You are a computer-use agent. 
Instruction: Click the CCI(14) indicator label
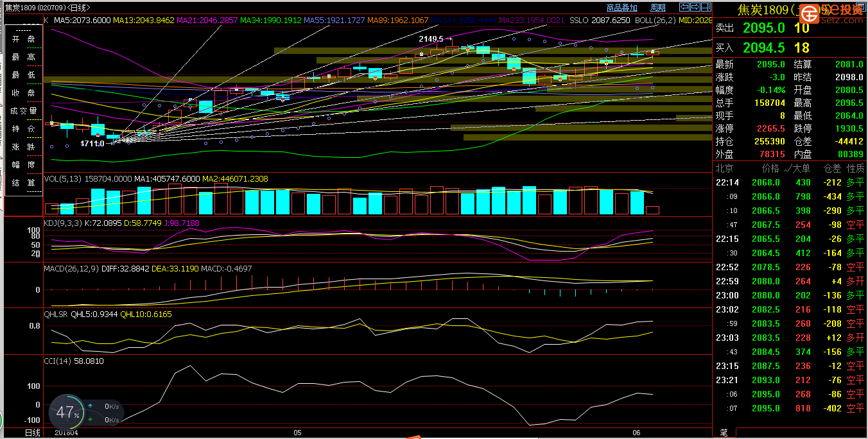(58, 361)
